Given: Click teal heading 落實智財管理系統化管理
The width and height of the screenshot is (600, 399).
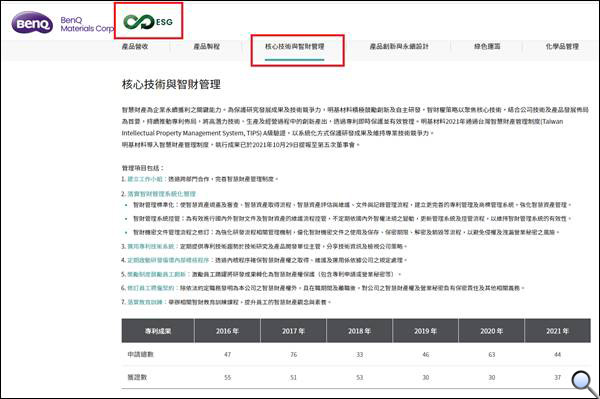Looking at the screenshot, I should (161, 194).
